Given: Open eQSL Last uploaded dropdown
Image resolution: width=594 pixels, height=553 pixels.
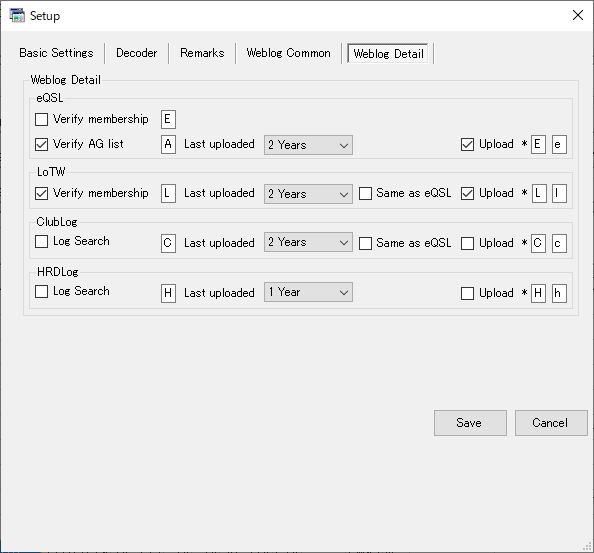Looking at the screenshot, I should 308,145.
